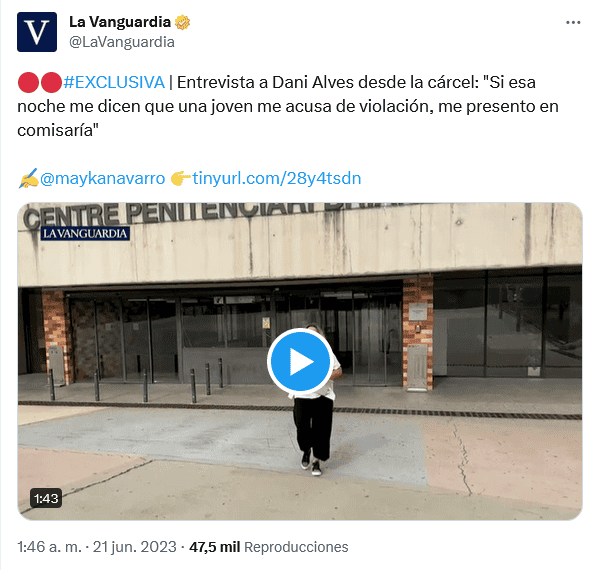
Task: Open the tweet timestamp 1:46 a. m.
Action: [x=50, y=547]
